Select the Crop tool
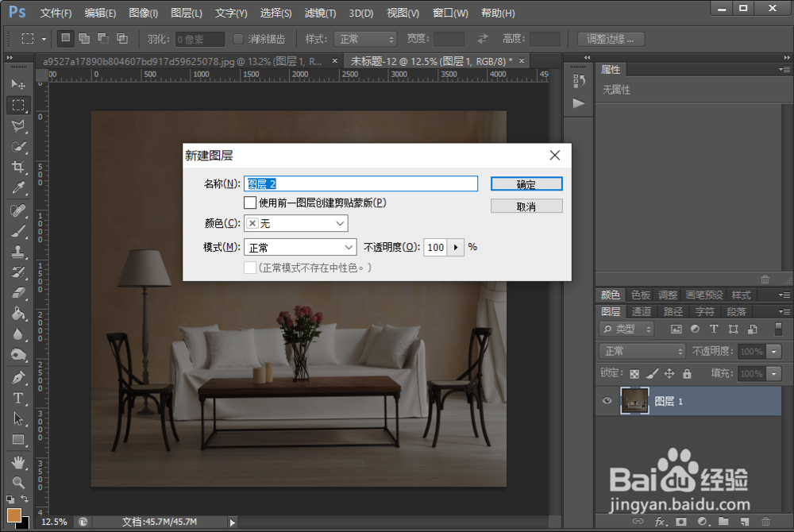The width and height of the screenshot is (794, 532). click(x=18, y=167)
